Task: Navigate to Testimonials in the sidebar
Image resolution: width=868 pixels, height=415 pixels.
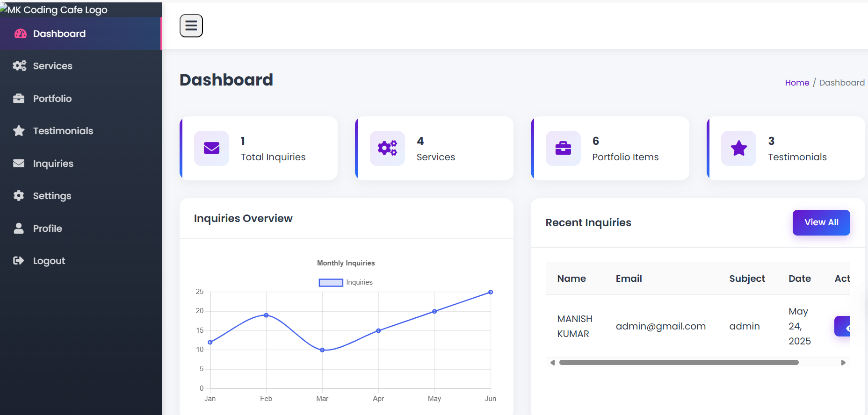Action: 80,131
